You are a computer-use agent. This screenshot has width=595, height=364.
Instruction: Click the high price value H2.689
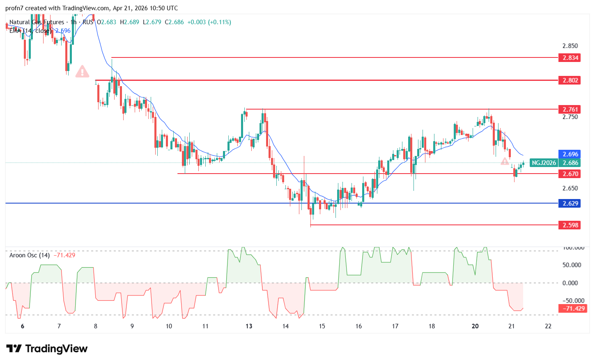click(x=130, y=22)
